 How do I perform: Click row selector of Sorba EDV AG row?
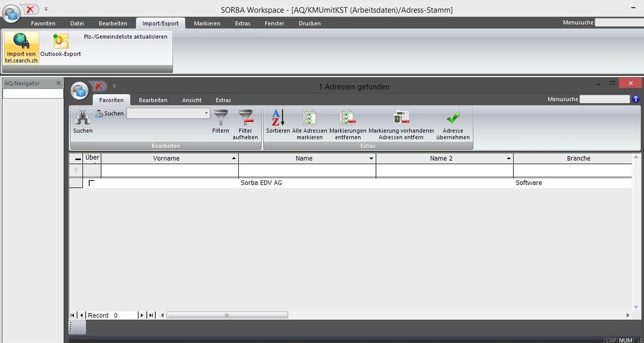pos(76,183)
